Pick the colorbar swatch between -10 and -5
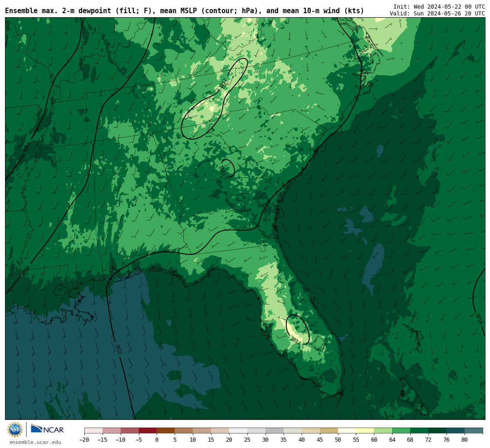Viewport: 490px width, 448px height. click(130, 430)
